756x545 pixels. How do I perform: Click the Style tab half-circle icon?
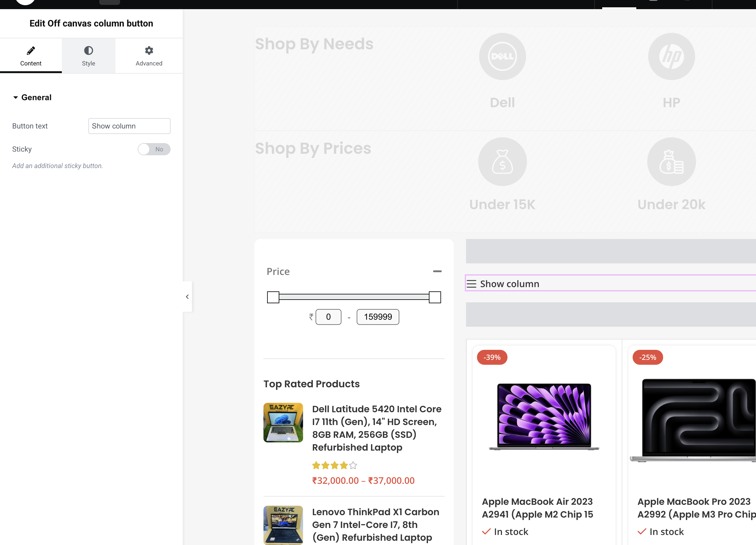tap(88, 51)
